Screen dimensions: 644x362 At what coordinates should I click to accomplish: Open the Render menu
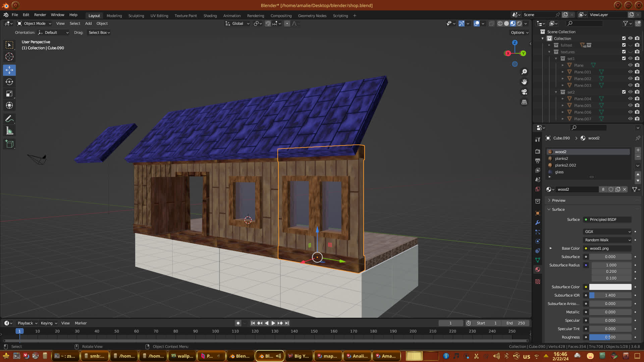click(40, 15)
